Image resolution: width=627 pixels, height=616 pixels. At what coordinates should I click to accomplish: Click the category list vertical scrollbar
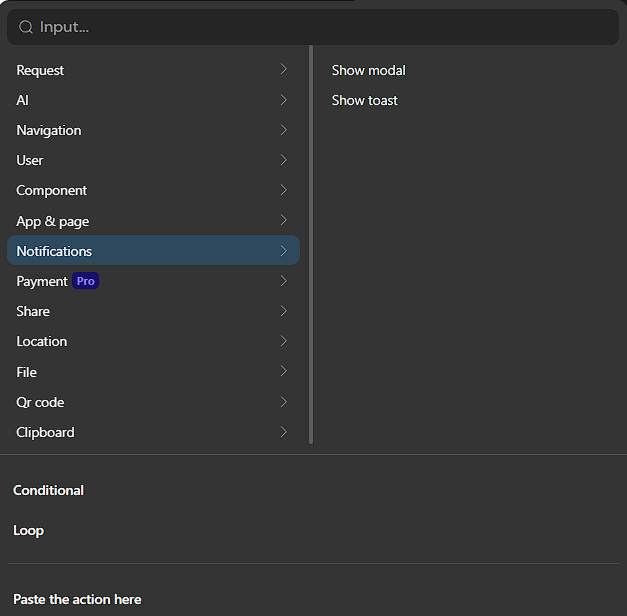click(311, 245)
